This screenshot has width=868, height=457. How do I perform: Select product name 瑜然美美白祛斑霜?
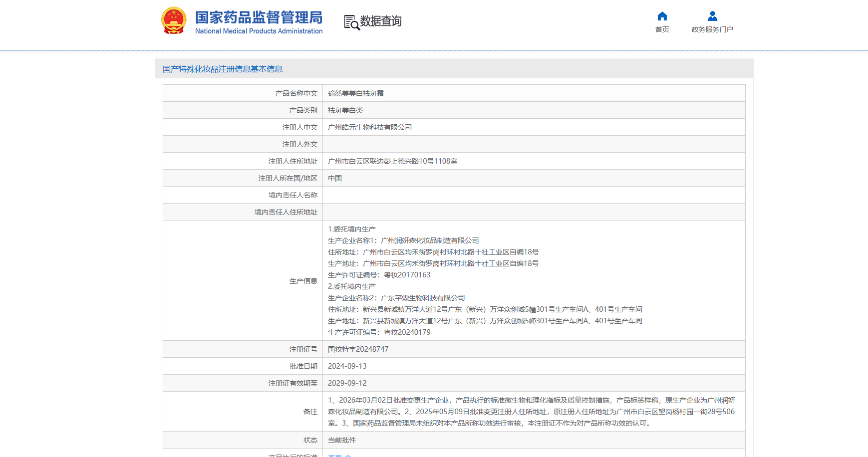click(356, 93)
